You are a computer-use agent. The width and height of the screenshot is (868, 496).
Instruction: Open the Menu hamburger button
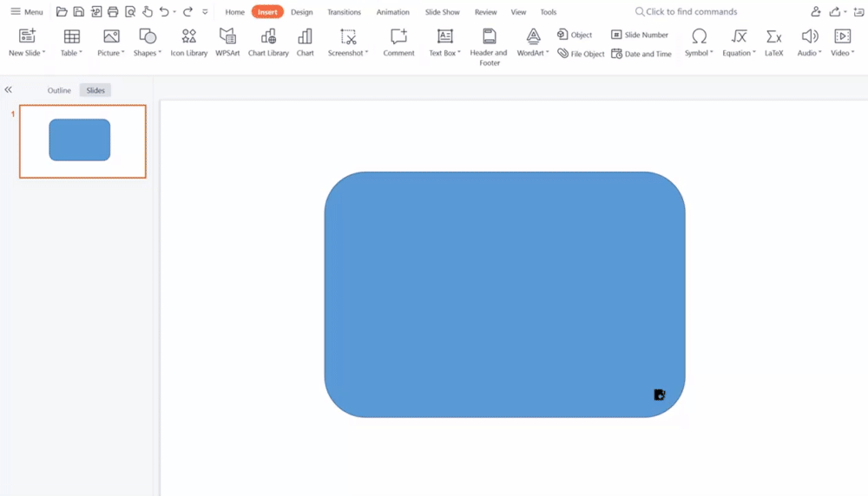(x=26, y=11)
